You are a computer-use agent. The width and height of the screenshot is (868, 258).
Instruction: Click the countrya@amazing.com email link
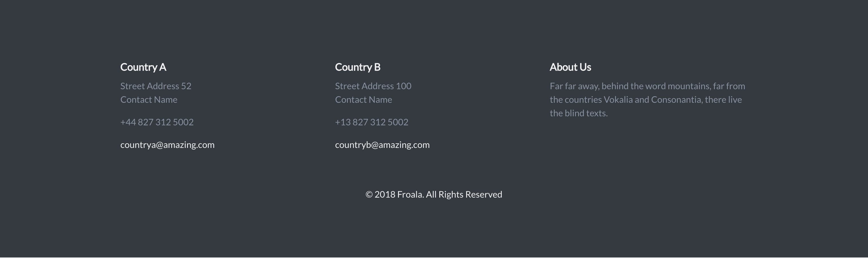click(x=167, y=145)
